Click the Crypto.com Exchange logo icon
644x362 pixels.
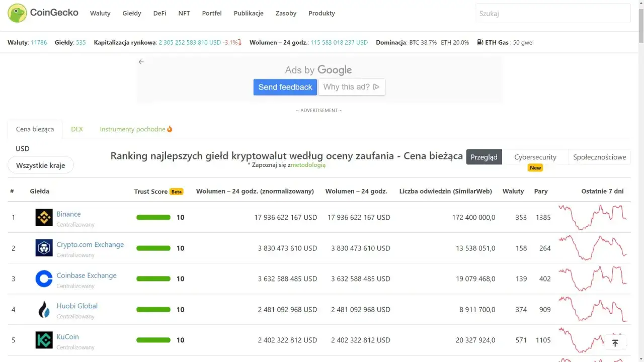[44, 248]
